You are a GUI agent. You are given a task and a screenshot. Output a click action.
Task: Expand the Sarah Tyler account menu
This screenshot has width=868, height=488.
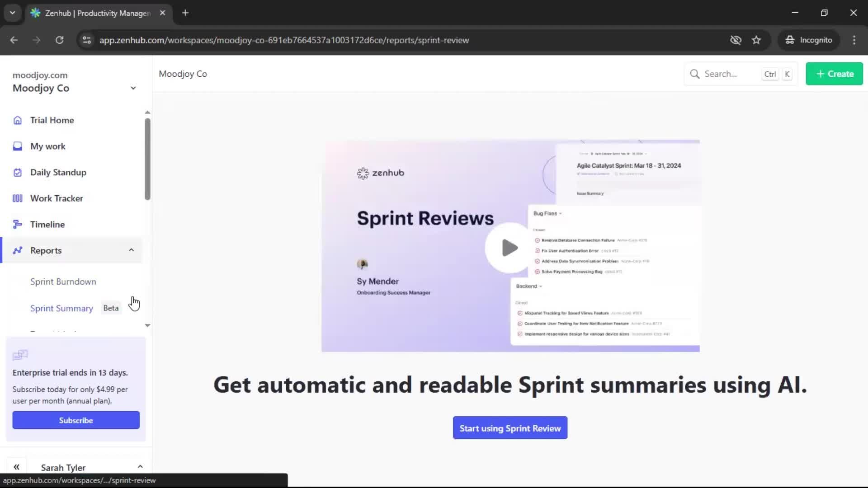click(140, 467)
